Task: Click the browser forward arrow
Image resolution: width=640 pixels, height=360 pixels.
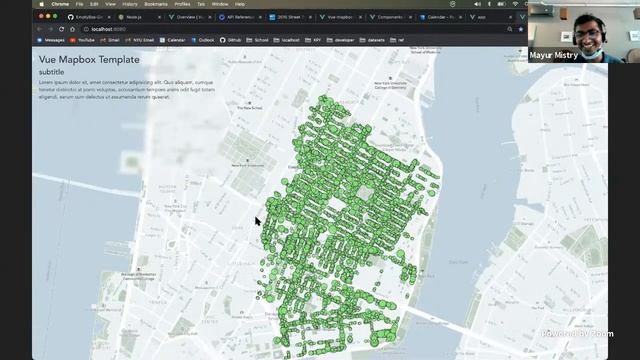Action: [50, 29]
